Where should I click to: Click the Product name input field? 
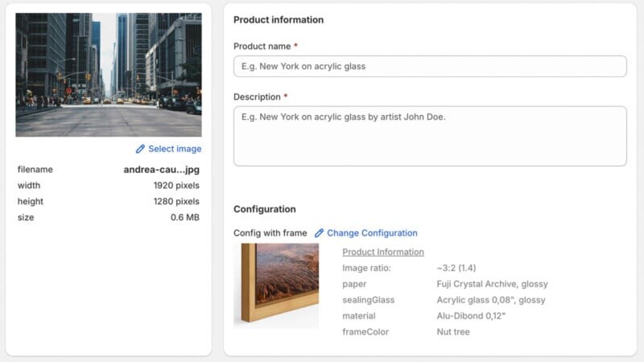(x=430, y=66)
